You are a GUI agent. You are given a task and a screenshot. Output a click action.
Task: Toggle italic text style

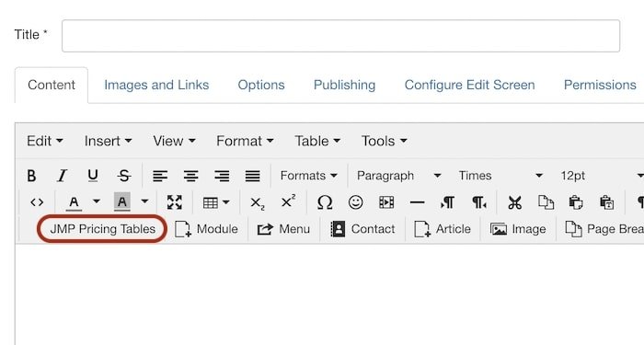coord(62,176)
